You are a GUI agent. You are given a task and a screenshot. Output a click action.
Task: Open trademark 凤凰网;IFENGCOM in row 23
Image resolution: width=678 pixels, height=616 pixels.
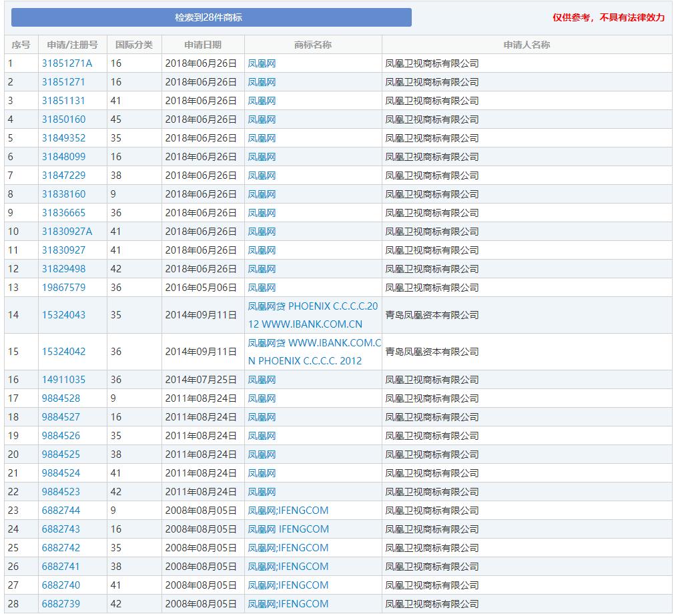pyautogui.click(x=288, y=511)
